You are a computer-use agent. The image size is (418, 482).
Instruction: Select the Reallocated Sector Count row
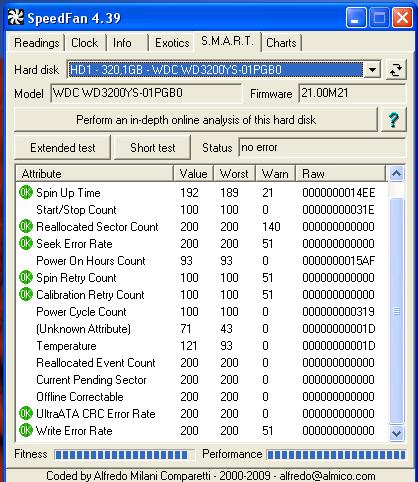pos(202,227)
